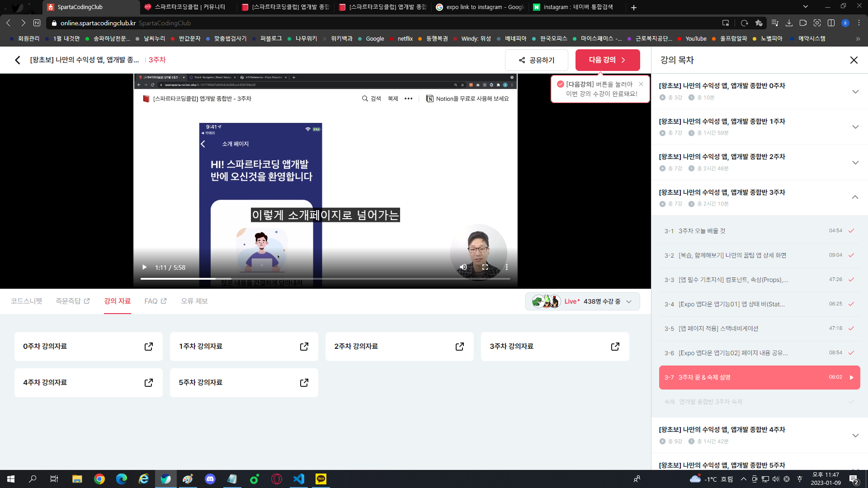Click the 공유하기 share button
The width and height of the screenshot is (868, 488).
(x=537, y=60)
